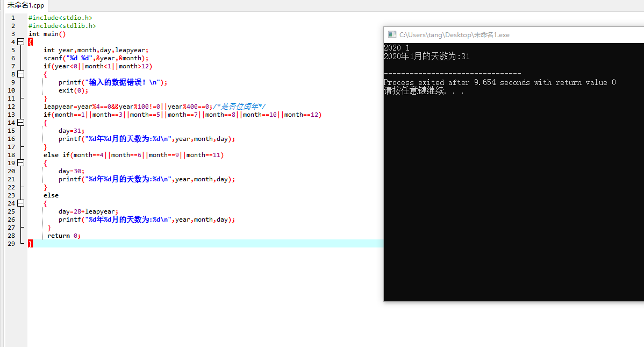The width and height of the screenshot is (644, 347).
Task: Click the console output 2020年1月的天数为:31
Action: pos(427,56)
